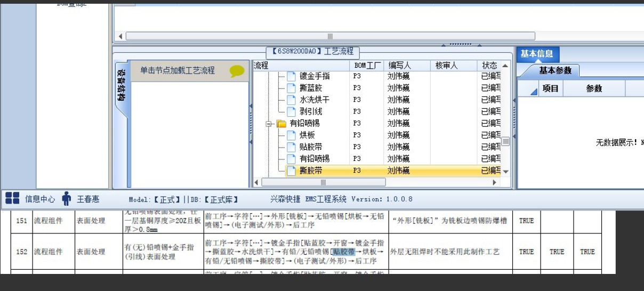644x291 pixels.
Task: Click the process tree vertical scrollbar thumb
Action: 505,141
